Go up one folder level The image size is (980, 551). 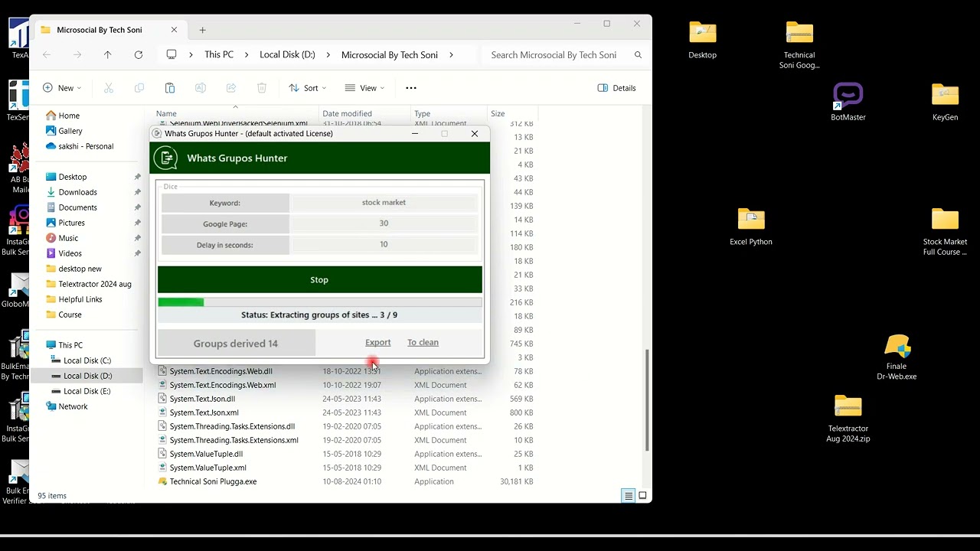point(108,55)
